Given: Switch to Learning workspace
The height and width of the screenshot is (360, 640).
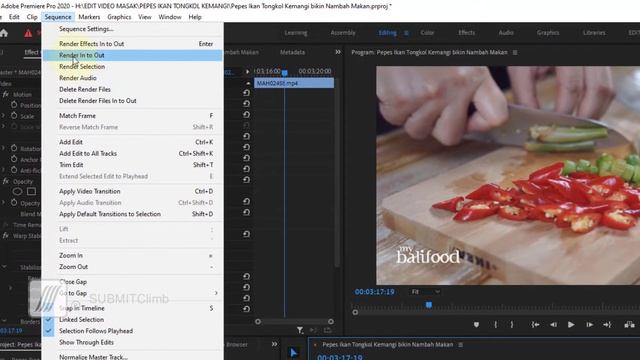Looking at the screenshot, I should coord(296,33).
